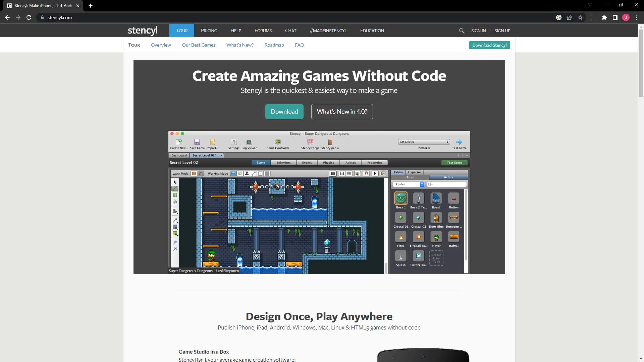Click the green Test Scene button in the screenshot

click(454, 163)
